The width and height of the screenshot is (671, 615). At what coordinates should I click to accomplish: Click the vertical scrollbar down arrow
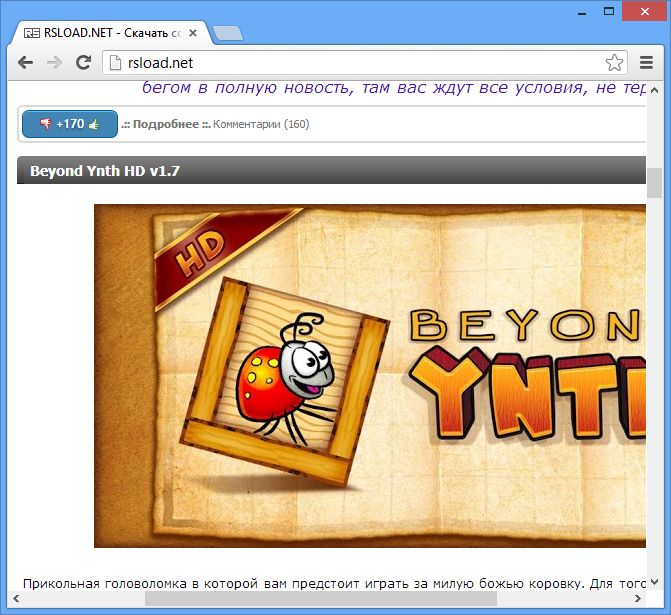click(x=654, y=582)
